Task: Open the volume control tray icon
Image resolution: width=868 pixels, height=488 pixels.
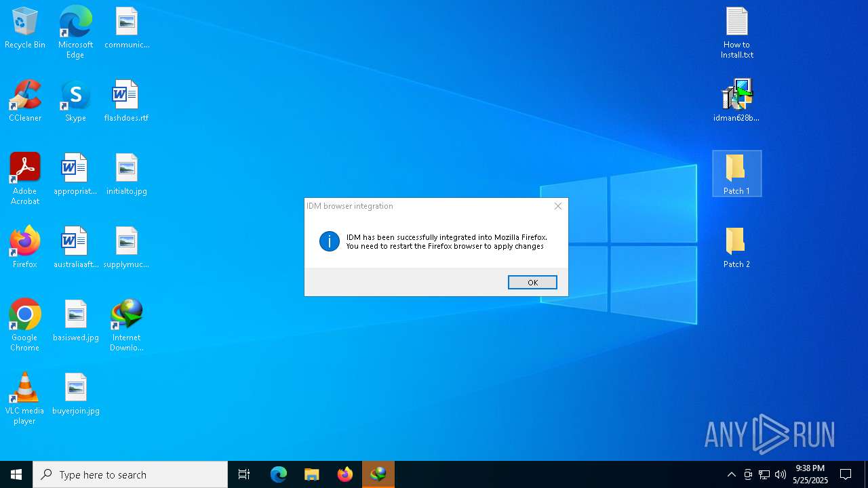Action: tap(781, 474)
